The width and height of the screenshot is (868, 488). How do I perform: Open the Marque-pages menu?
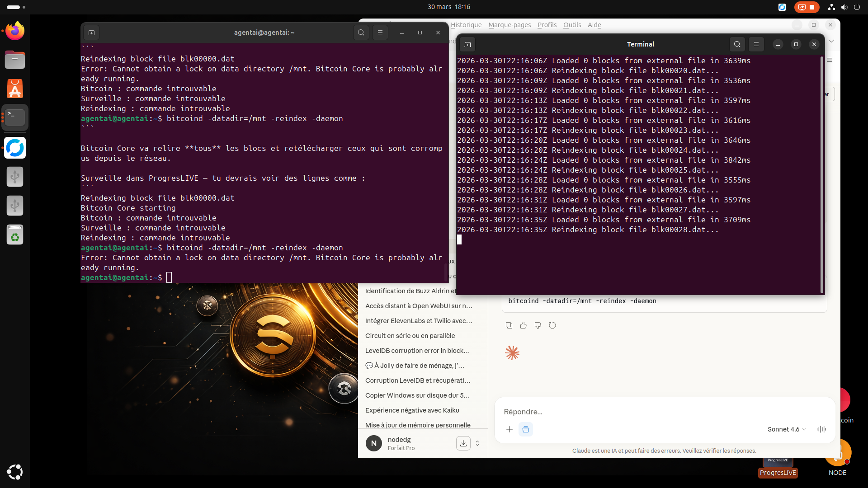tap(509, 25)
